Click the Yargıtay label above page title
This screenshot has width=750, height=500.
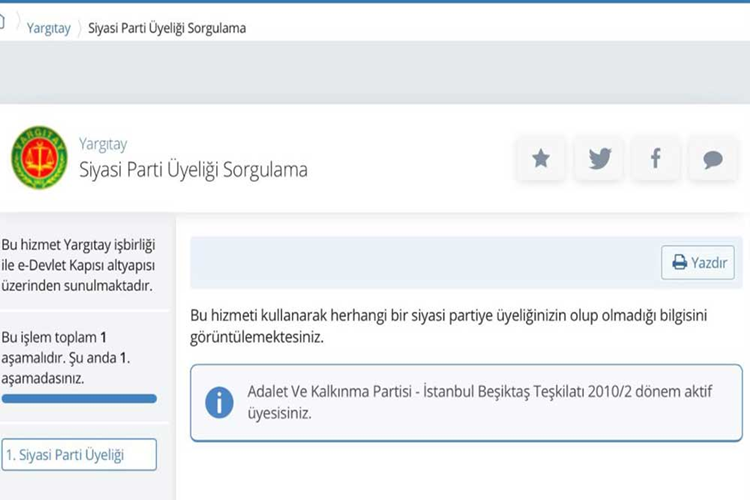point(103,144)
